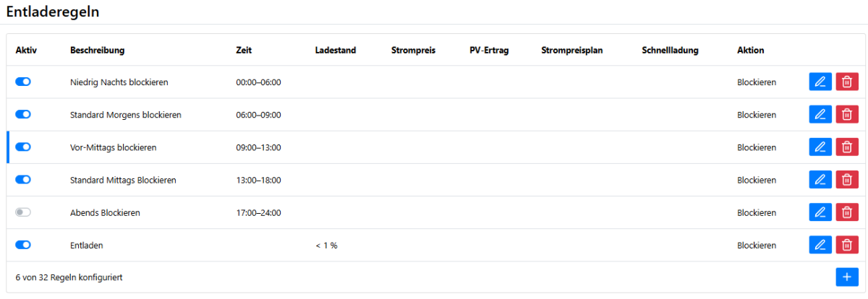868x299 pixels.
Task: Edit the Vor-Mittags blockieren rule
Action: pos(820,147)
